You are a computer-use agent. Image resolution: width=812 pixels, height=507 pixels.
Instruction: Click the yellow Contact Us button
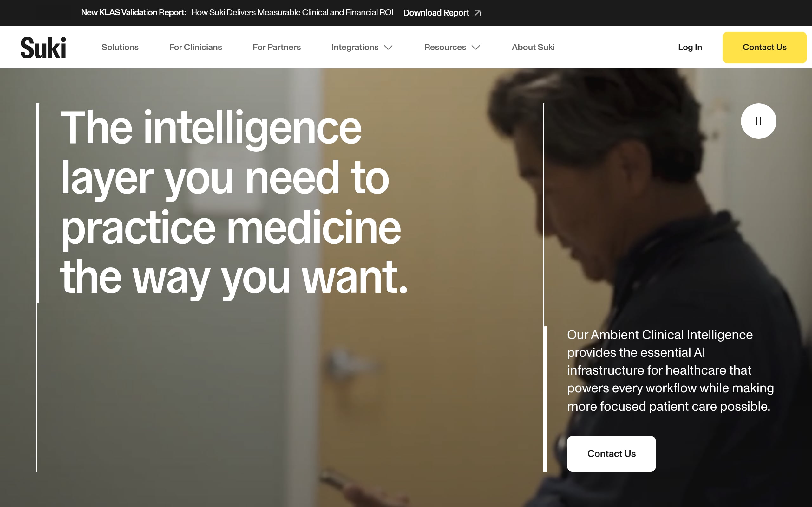(x=764, y=47)
